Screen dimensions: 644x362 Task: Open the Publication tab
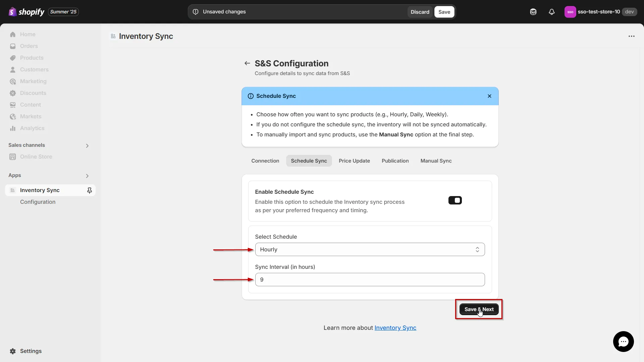click(x=395, y=161)
